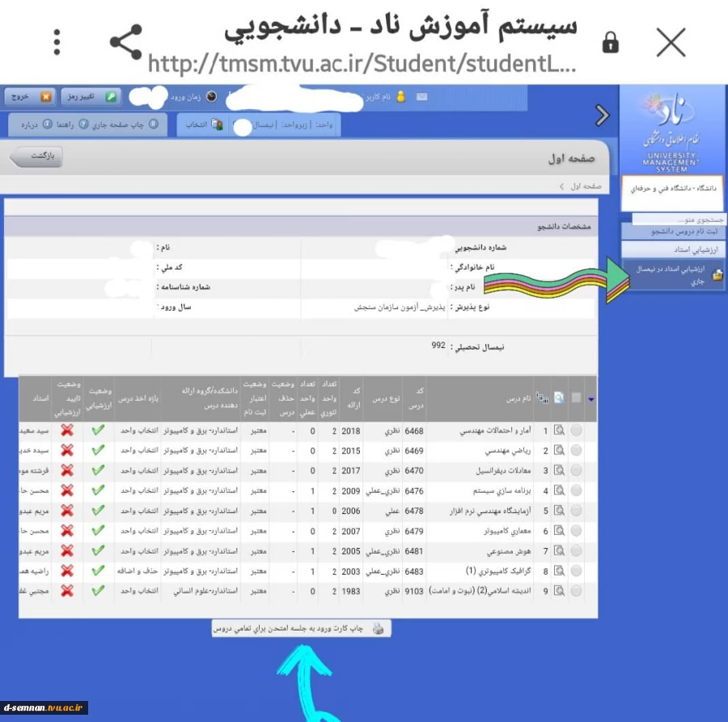
Task: Click چاپ كارت ورود به جلسه امتحان button
Action: click(x=302, y=629)
